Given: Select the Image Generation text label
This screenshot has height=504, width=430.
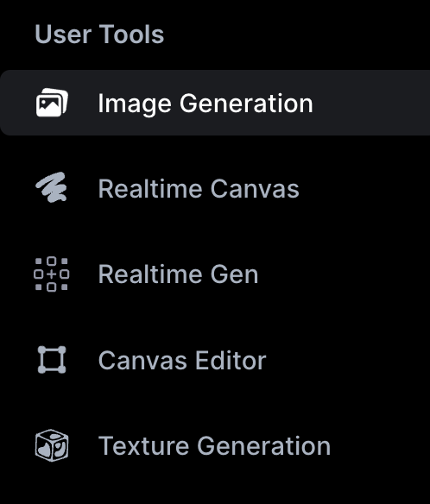Looking at the screenshot, I should coord(206,104).
